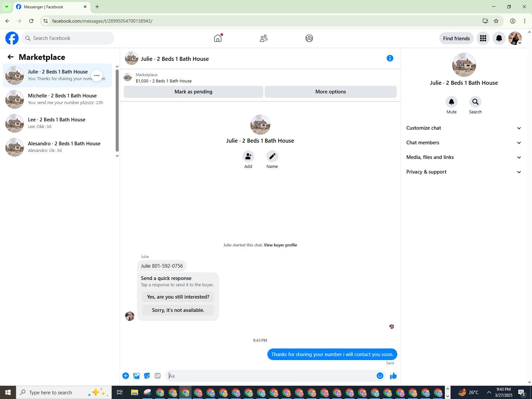This screenshot has width=532, height=399.
Task: Open the View buyer profile link
Action: [x=280, y=245]
